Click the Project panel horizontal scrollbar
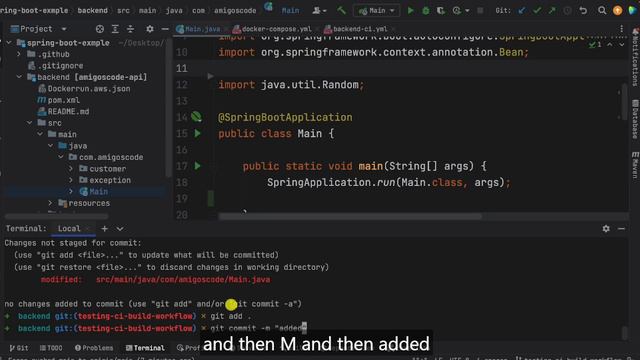Image resolution: width=640 pixels, height=360 pixels. coord(56,216)
